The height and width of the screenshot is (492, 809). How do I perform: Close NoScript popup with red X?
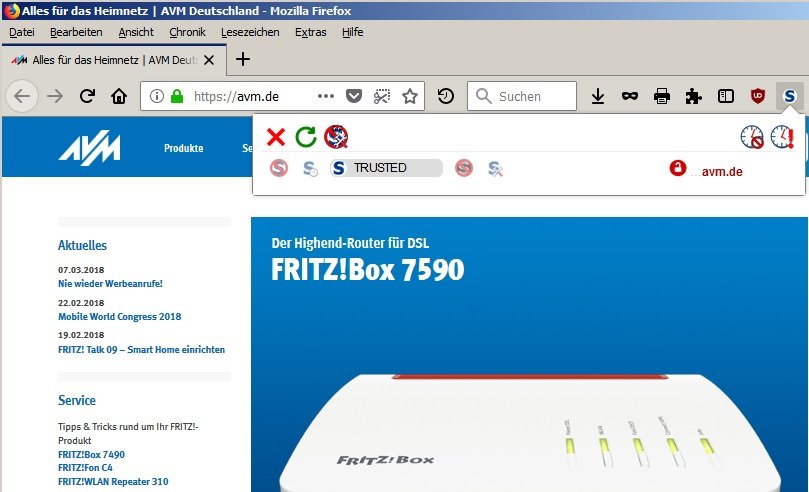[x=276, y=137]
